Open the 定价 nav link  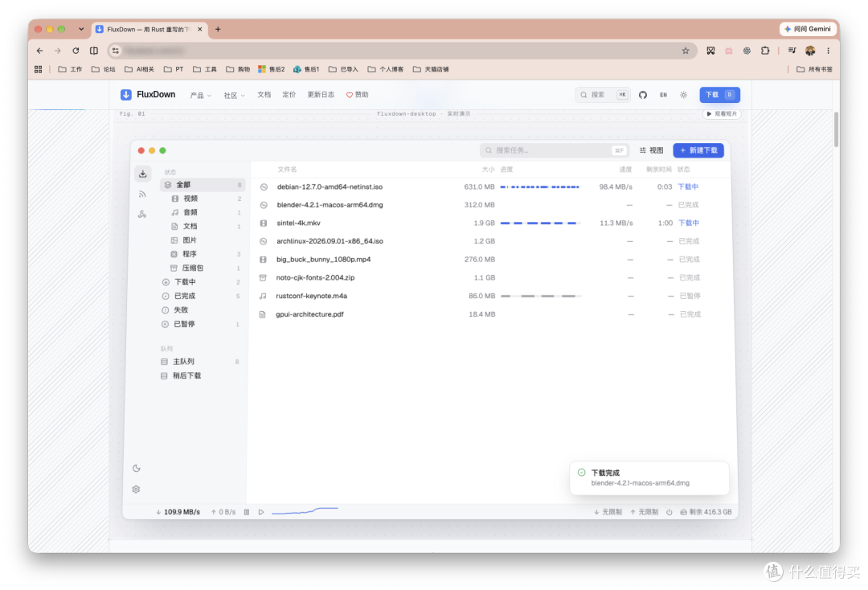click(289, 95)
